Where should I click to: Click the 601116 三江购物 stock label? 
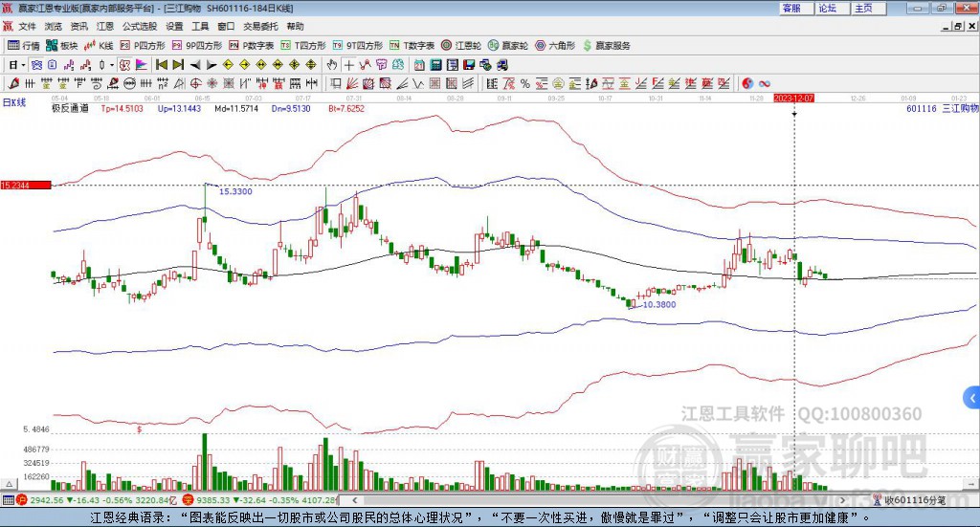pos(943,109)
